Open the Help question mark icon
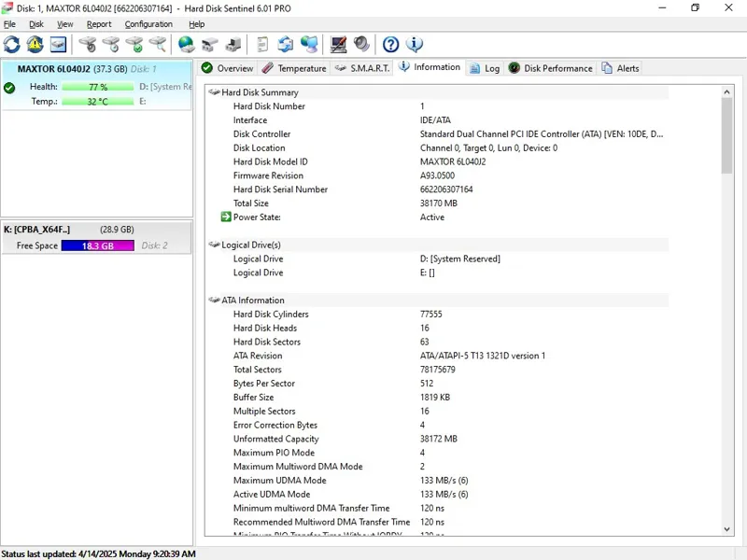This screenshot has height=560, width=747. coord(391,45)
